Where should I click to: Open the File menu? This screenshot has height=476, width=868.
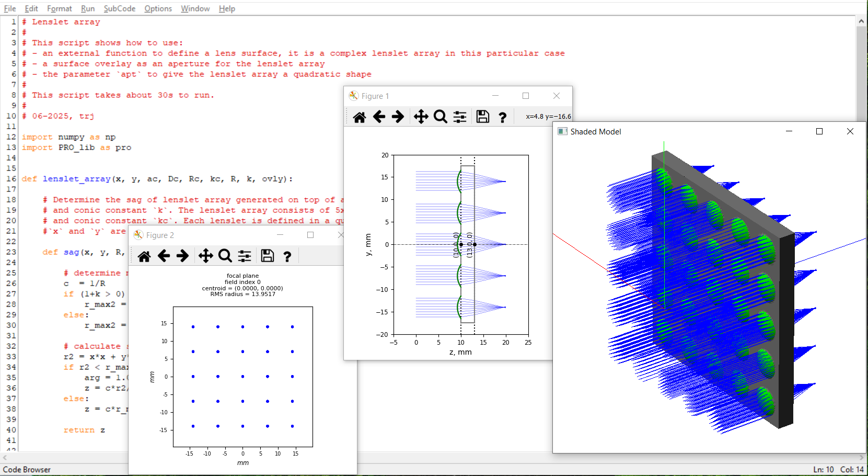[10, 8]
